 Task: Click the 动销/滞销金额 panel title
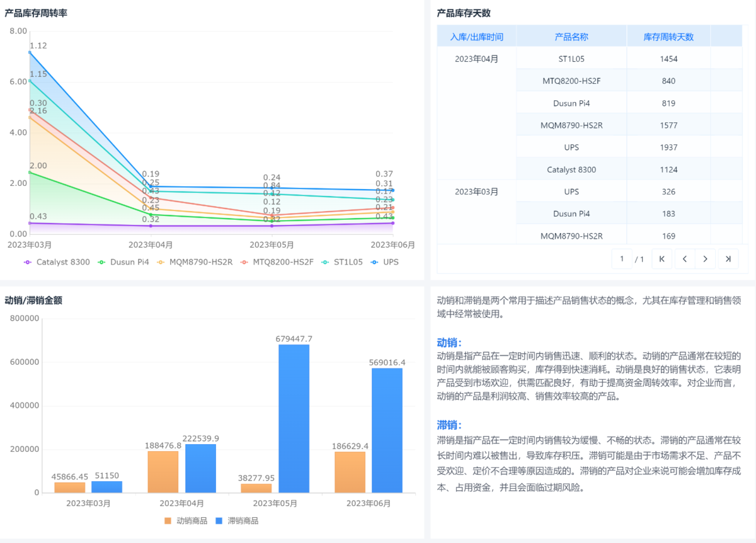click(x=33, y=300)
